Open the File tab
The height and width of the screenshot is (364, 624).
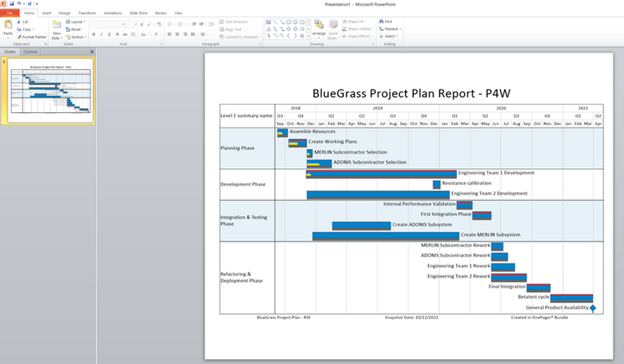coord(9,13)
